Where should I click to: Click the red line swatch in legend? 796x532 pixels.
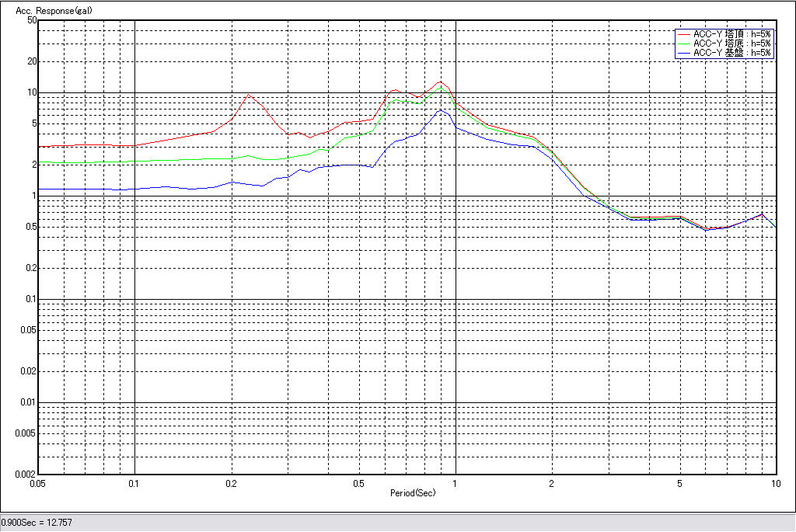pos(683,34)
